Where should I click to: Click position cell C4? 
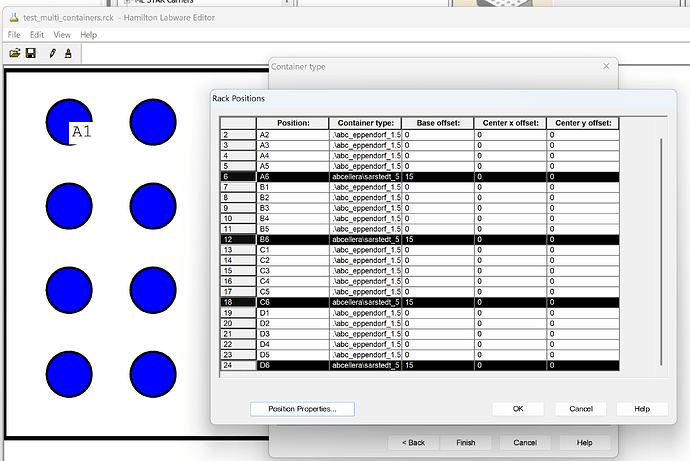pyautogui.click(x=293, y=282)
